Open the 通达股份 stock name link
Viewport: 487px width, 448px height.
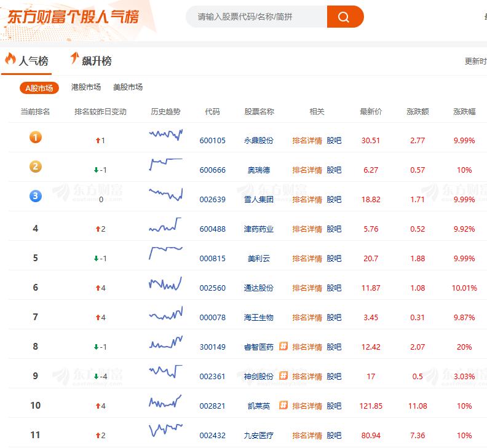[x=259, y=288]
